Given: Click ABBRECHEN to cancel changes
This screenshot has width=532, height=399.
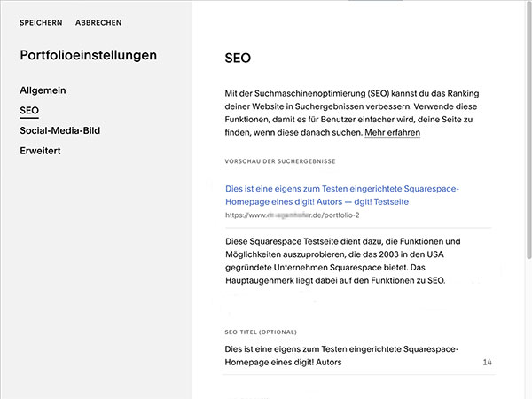Looking at the screenshot, I should (98, 23).
